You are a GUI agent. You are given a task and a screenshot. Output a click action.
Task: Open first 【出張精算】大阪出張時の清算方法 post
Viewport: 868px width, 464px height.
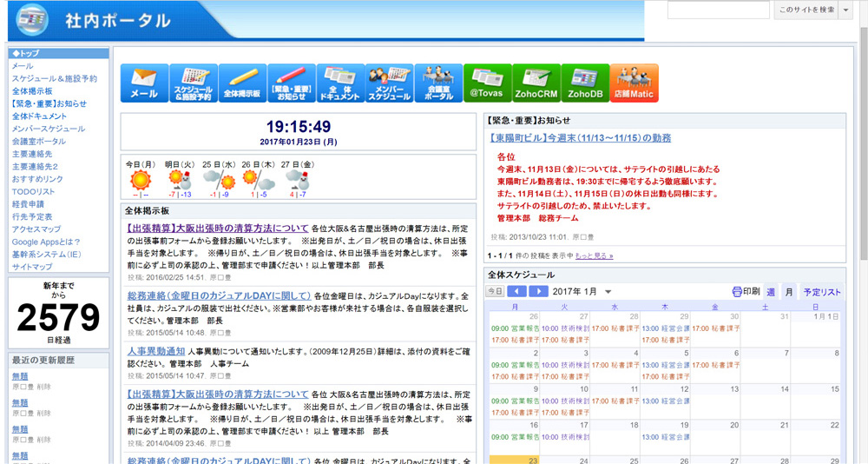pos(218,229)
